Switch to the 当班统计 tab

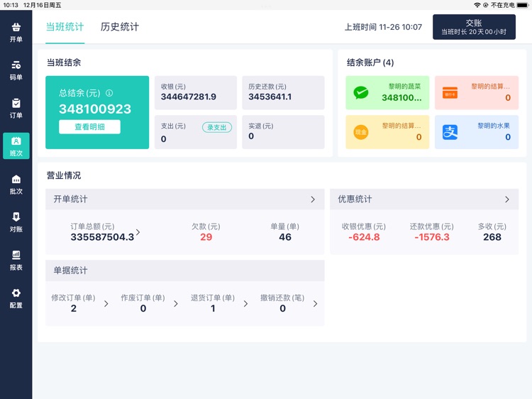tap(65, 27)
